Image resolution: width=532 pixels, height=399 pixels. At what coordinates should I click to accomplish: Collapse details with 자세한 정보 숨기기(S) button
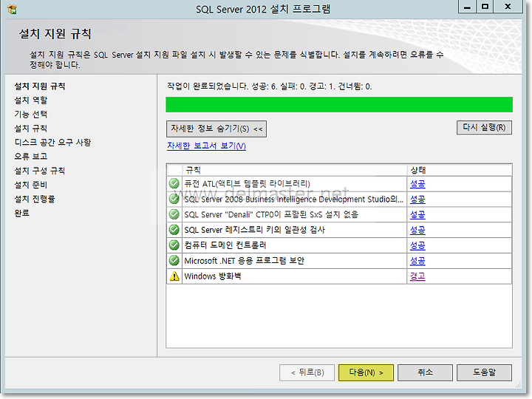pos(216,129)
